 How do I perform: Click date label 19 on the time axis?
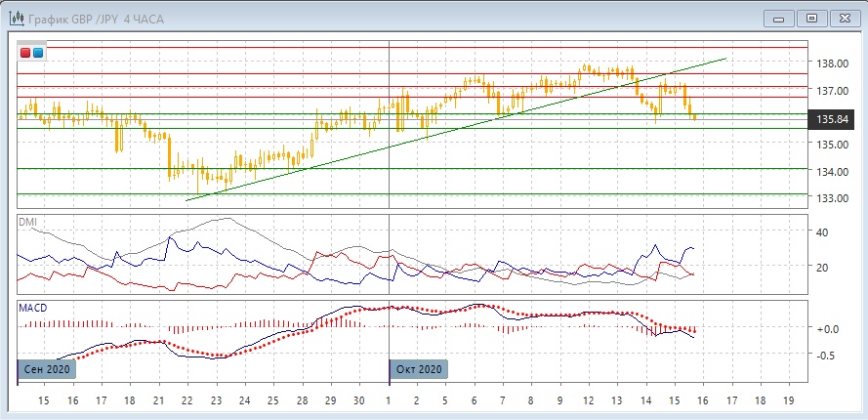pyautogui.click(x=789, y=400)
